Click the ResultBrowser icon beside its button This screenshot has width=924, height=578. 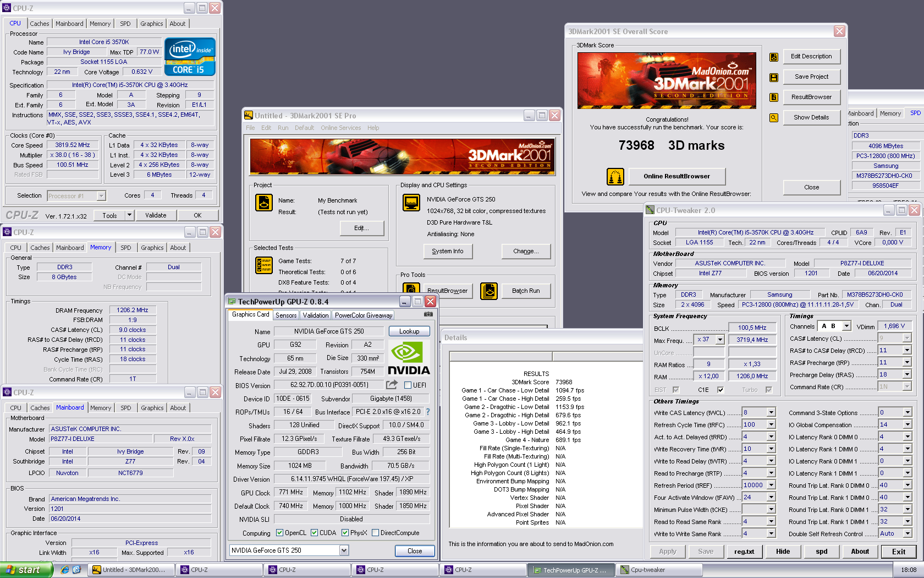(x=774, y=97)
